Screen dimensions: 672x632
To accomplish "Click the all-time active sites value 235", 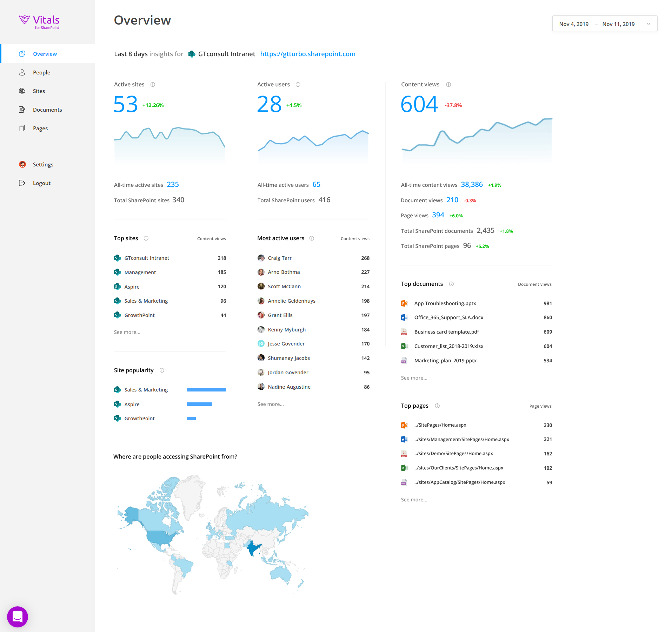I will pos(173,184).
